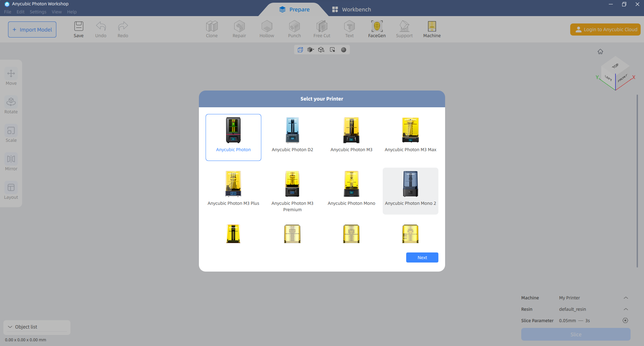This screenshot has height=346, width=644.
Task: Click the 0.05mm slice parameter value
Action: pos(568,321)
